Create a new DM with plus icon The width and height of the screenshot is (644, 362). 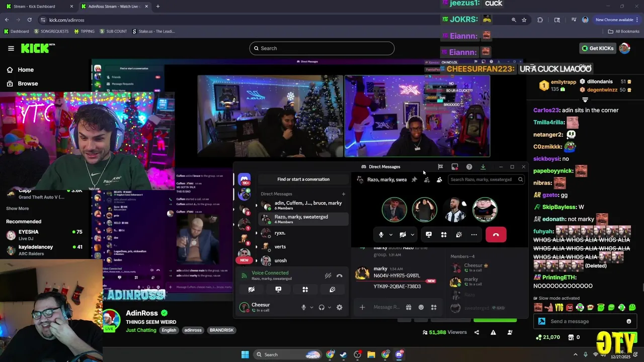tap(344, 194)
